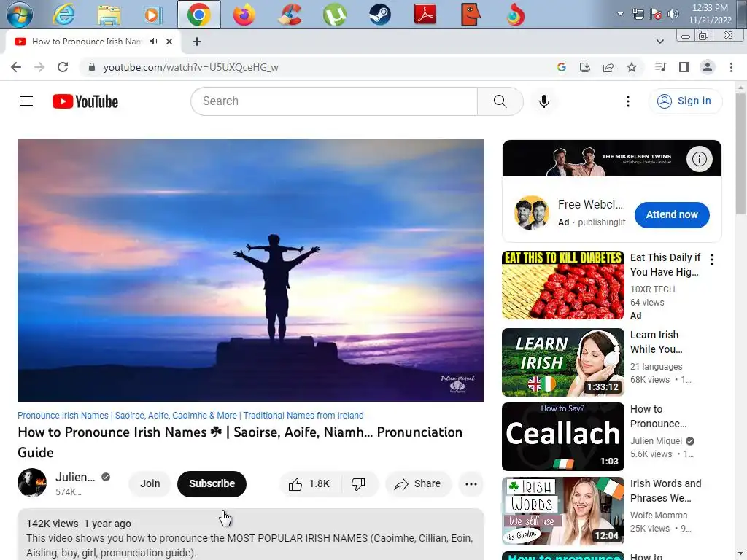Click the install app icon in address bar

(585, 67)
